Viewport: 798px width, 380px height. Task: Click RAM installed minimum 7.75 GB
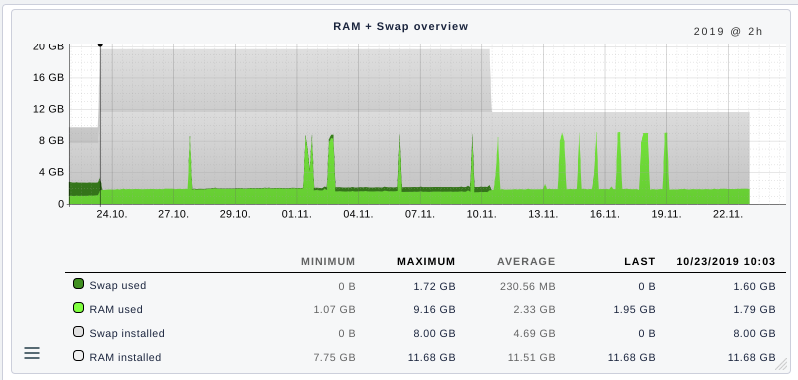(334, 357)
